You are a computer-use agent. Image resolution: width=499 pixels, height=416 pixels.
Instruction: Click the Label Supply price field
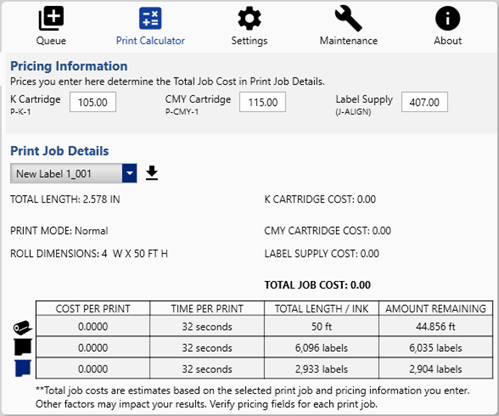coord(424,102)
